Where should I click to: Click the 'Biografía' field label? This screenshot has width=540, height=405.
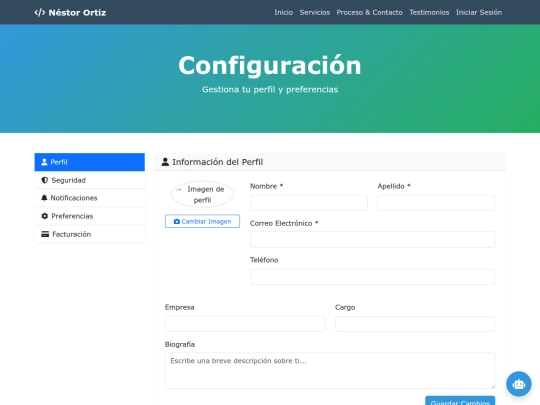pos(180,344)
